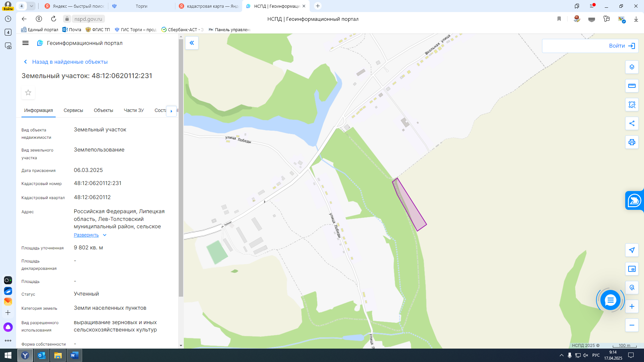Show more tabs with right arrow
This screenshot has width=644, height=362.
pos(171,111)
